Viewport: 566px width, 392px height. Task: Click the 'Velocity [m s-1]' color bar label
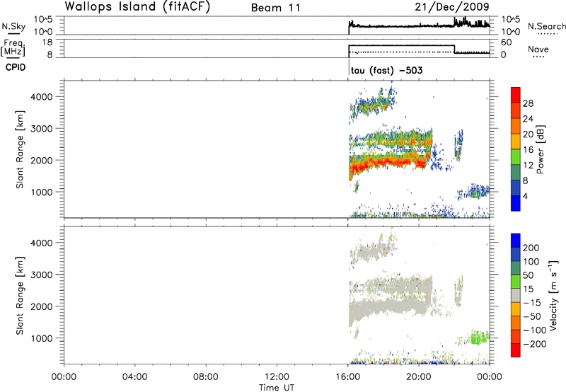pos(553,295)
